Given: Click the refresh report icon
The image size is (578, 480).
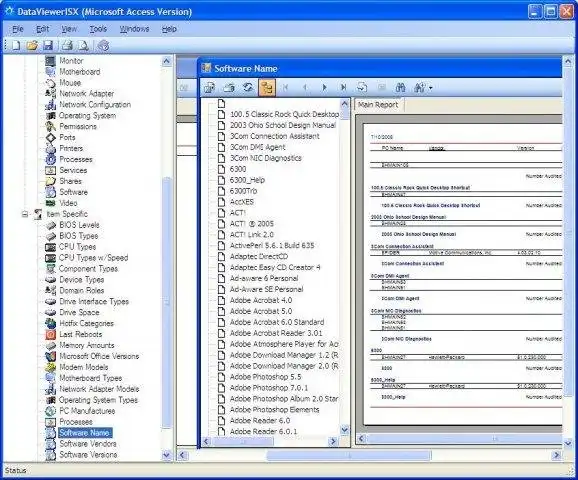Looking at the screenshot, I should (248, 87).
